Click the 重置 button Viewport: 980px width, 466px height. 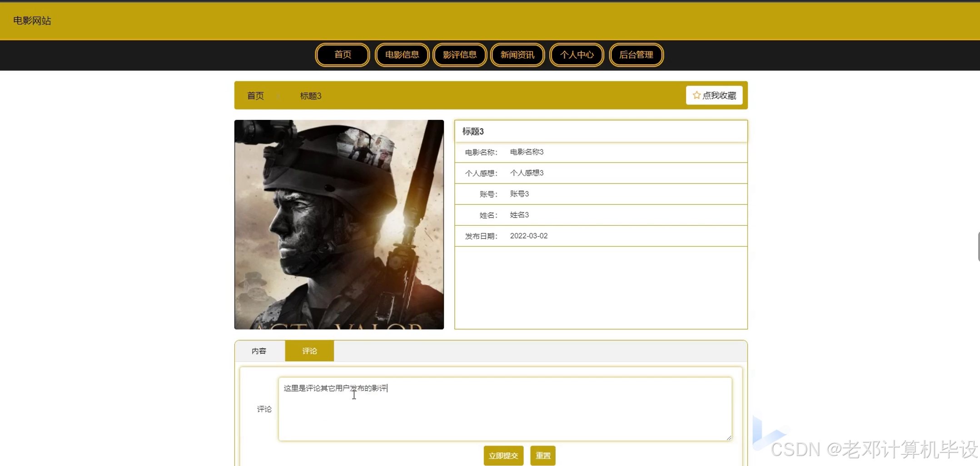point(543,456)
